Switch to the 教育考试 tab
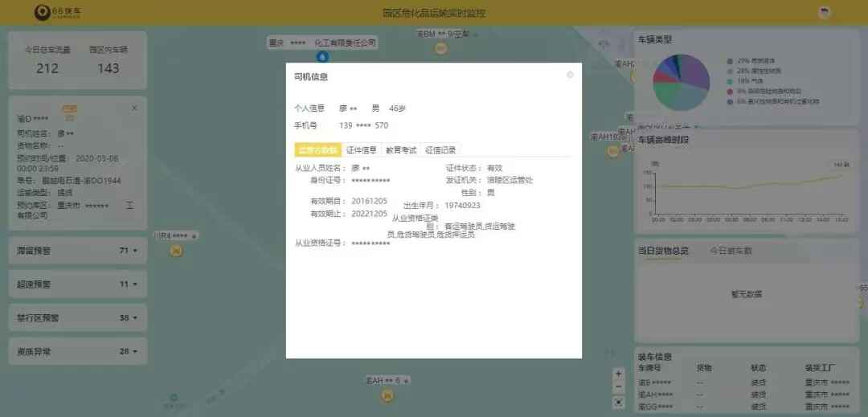Viewport: 868px width, 417px height. click(401, 149)
